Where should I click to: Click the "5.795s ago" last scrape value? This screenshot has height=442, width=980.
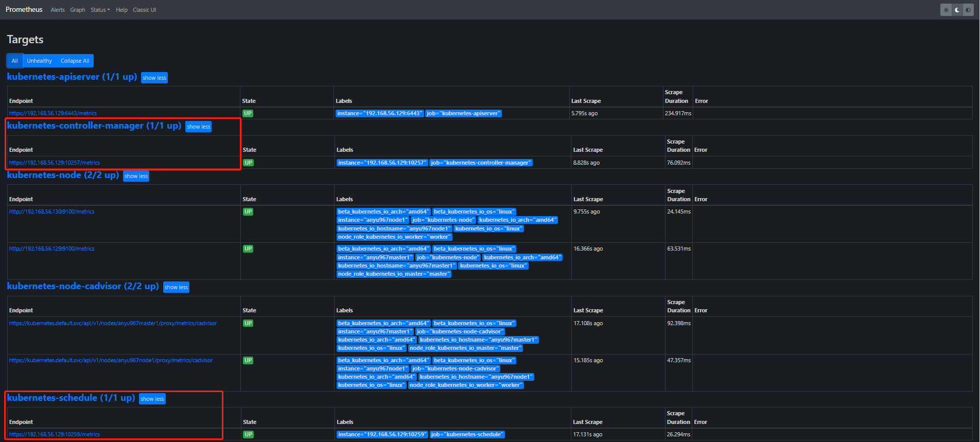[584, 113]
